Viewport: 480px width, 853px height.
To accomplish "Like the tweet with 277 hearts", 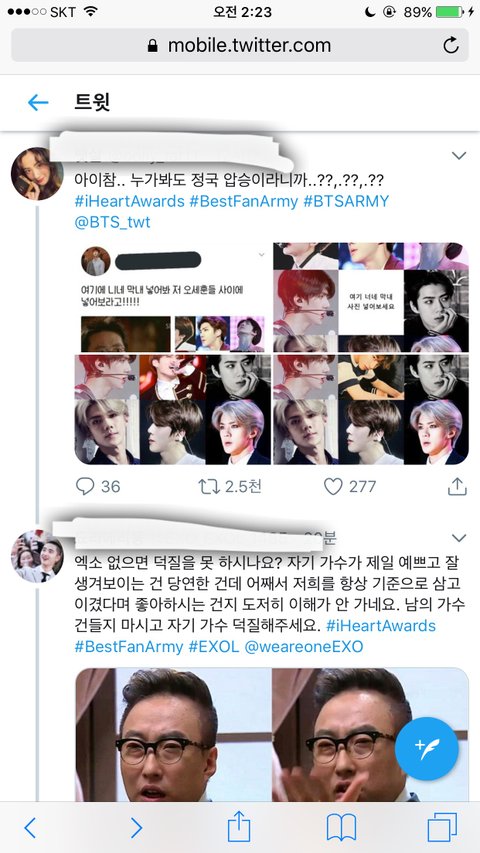I will tap(333, 486).
